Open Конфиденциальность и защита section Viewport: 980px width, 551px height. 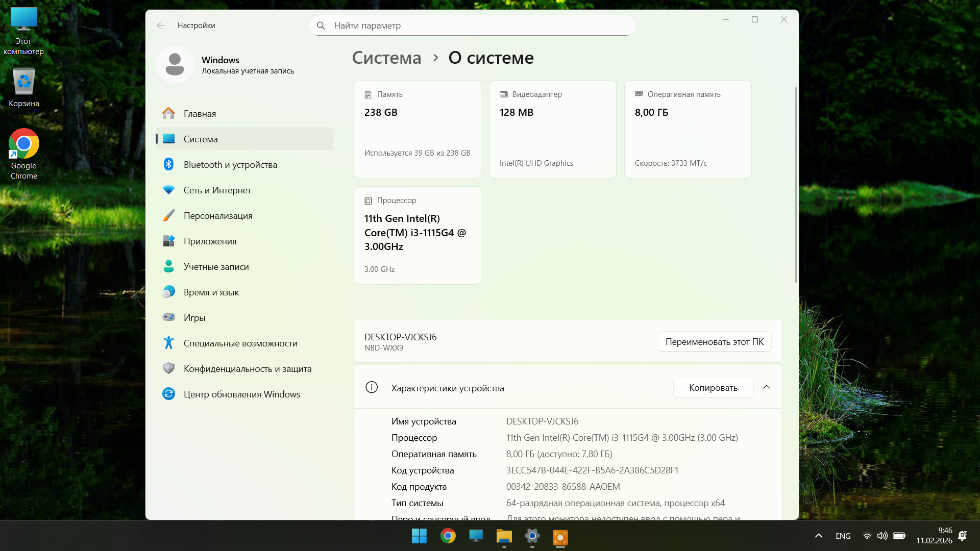[247, 369]
